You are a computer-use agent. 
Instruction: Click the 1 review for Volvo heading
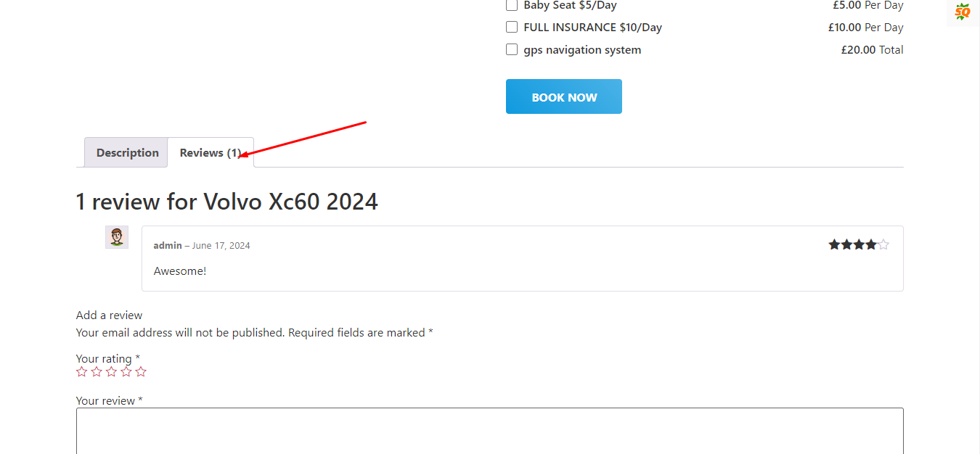(x=227, y=201)
